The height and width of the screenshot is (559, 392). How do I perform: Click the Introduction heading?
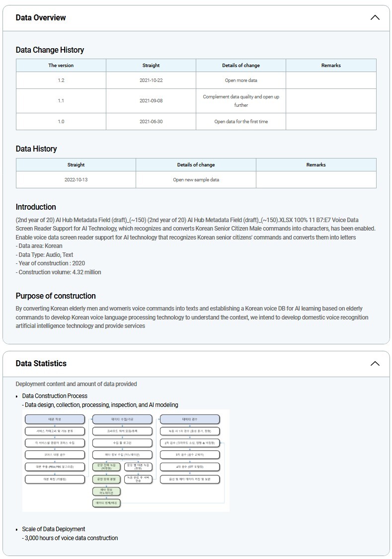coord(36,207)
